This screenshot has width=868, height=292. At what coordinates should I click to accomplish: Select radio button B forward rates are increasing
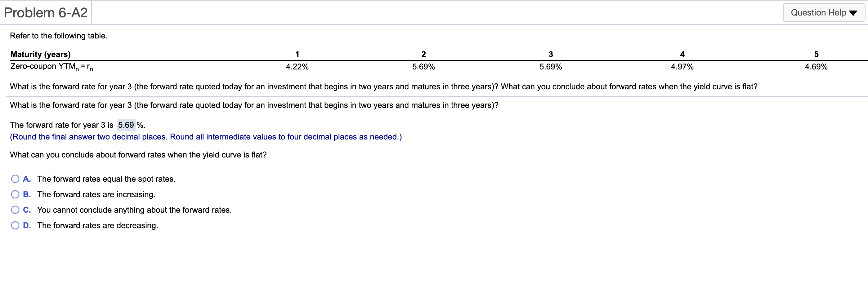tap(15, 194)
